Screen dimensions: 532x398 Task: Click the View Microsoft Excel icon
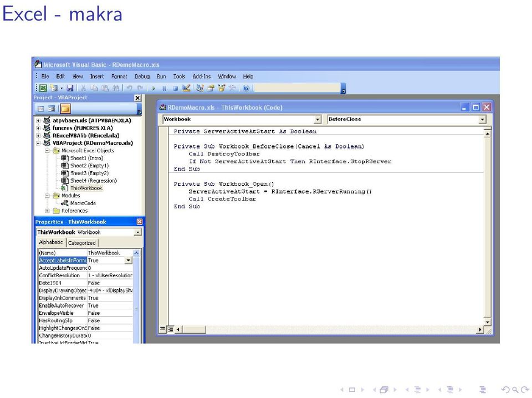click(43, 88)
